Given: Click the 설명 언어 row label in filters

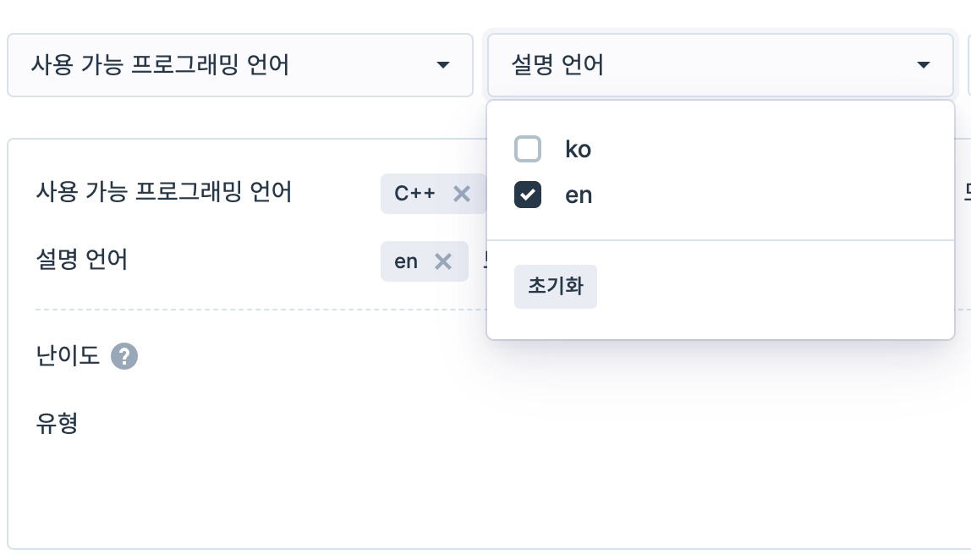Looking at the screenshot, I should click(82, 260).
